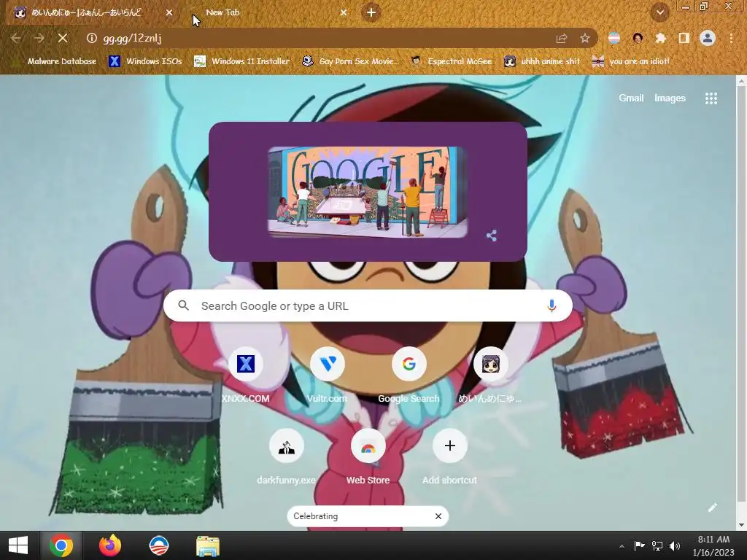
Task: Open the Windows ISOs bookmark
Action: pyautogui.click(x=145, y=61)
